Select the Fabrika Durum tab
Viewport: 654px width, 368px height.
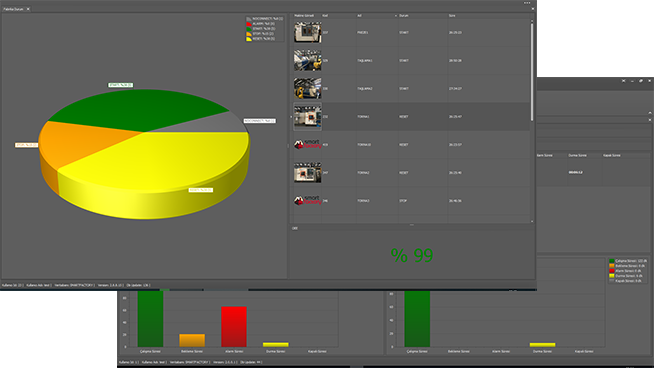pos(13,9)
